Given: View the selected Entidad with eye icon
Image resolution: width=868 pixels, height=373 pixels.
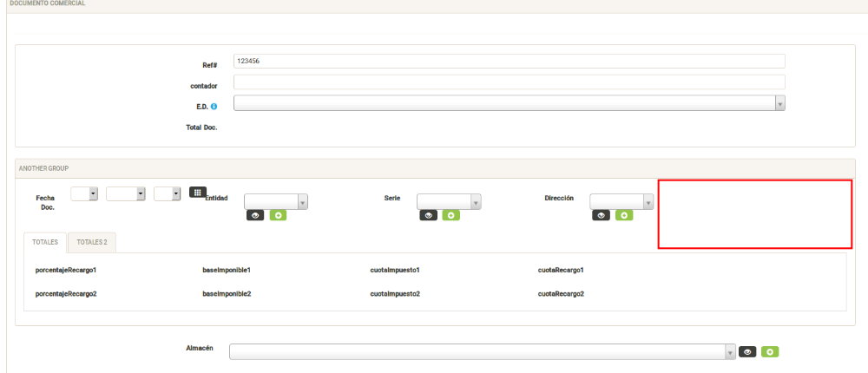Looking at the screenshot, I should tap(255, 215).
